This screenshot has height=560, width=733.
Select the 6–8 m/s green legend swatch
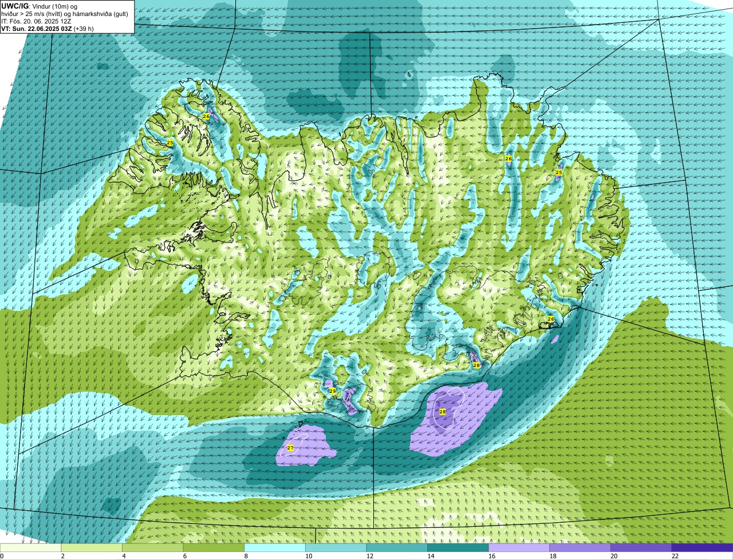pos(214,547)
